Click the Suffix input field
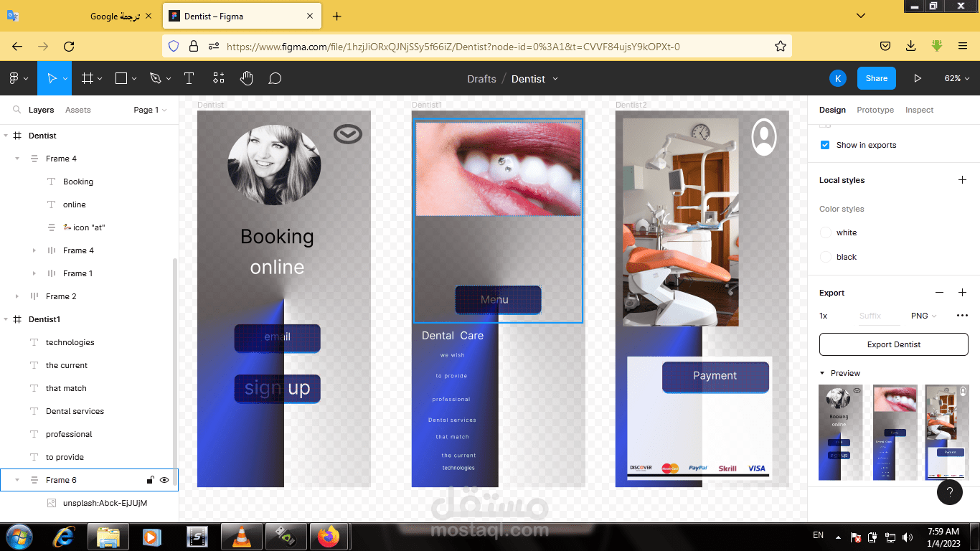Viewport: 980px width, 551px height. 879,316
